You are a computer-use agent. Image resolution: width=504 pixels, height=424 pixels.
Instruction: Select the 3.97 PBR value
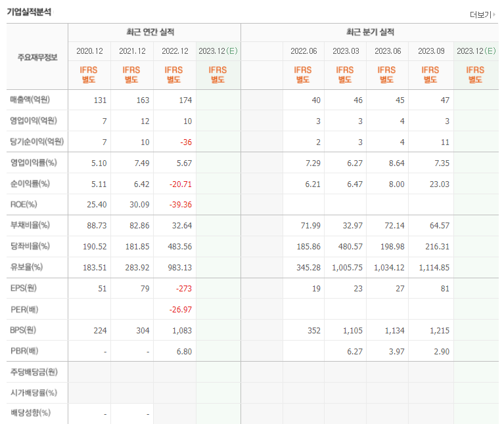[397, 352]
